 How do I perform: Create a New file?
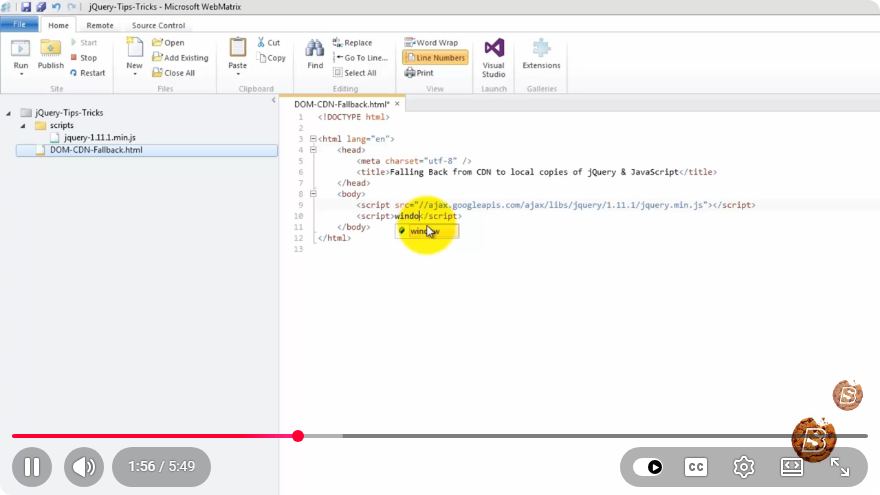click(x=134, y=49)
